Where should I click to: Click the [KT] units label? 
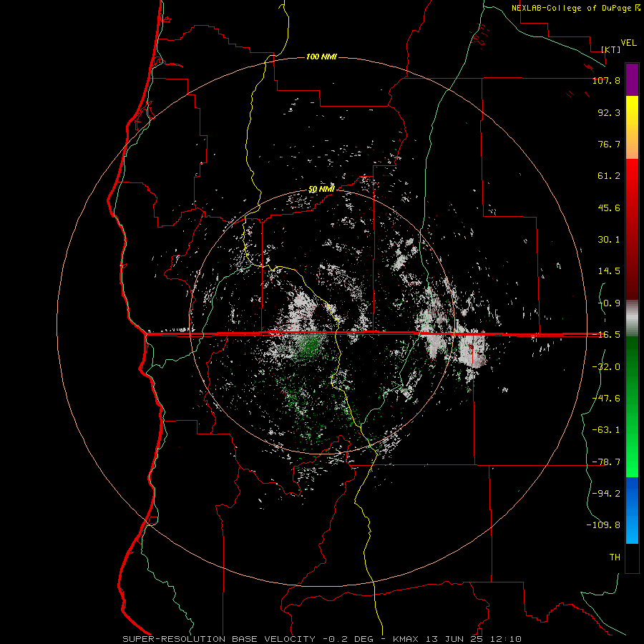point(611,49)
